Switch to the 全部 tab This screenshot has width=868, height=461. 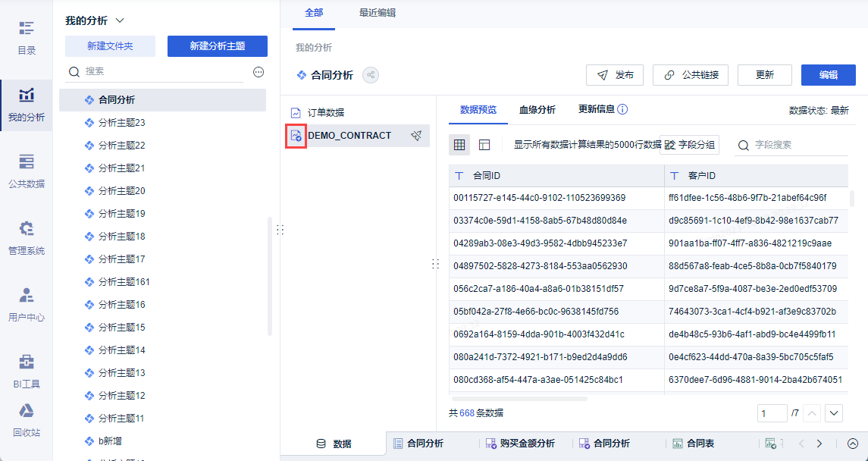coord(314,13)
